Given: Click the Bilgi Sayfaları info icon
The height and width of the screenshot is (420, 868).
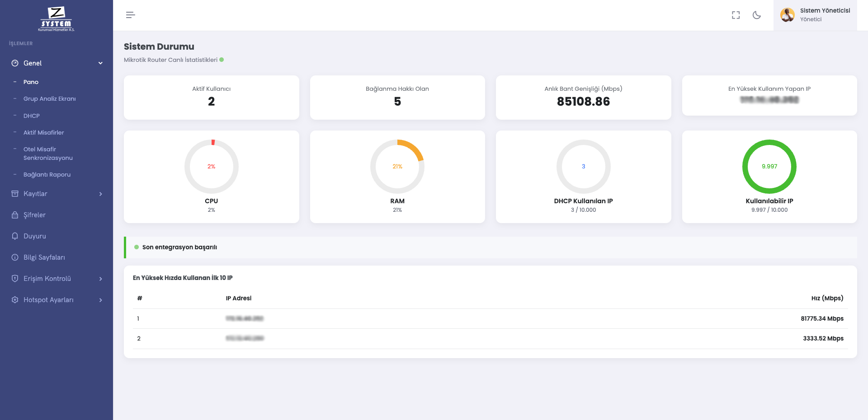Looking at the screenshot, I should point(15,257).
